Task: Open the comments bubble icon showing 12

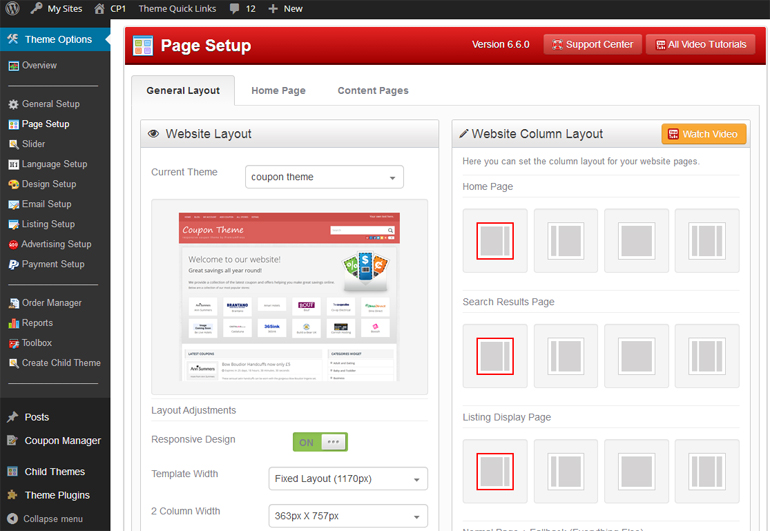Action: click(235, 8)
